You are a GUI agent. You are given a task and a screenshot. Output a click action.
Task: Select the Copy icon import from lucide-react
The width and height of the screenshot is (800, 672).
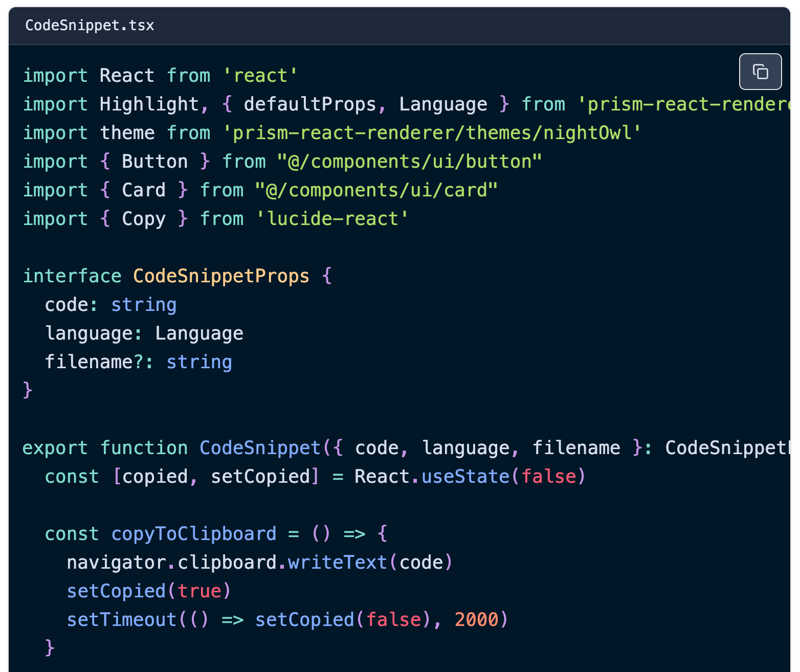pyautogui.click(x=144, y=218)
